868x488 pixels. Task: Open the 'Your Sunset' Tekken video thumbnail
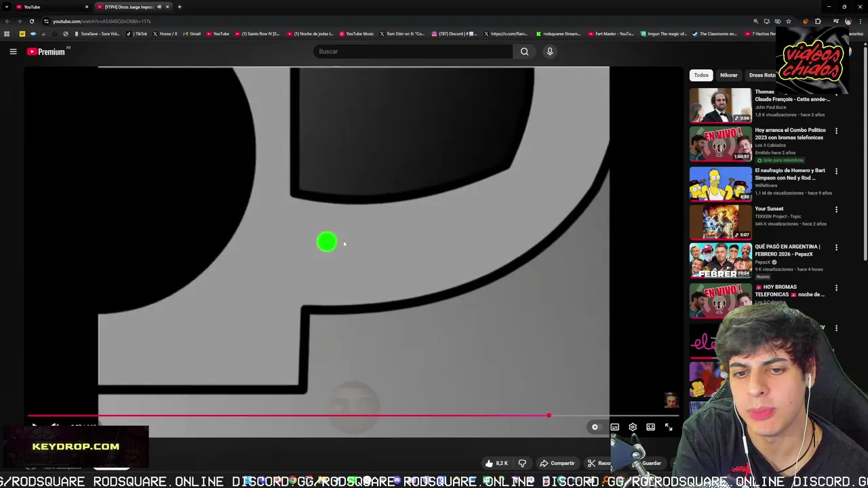[720, 222]
